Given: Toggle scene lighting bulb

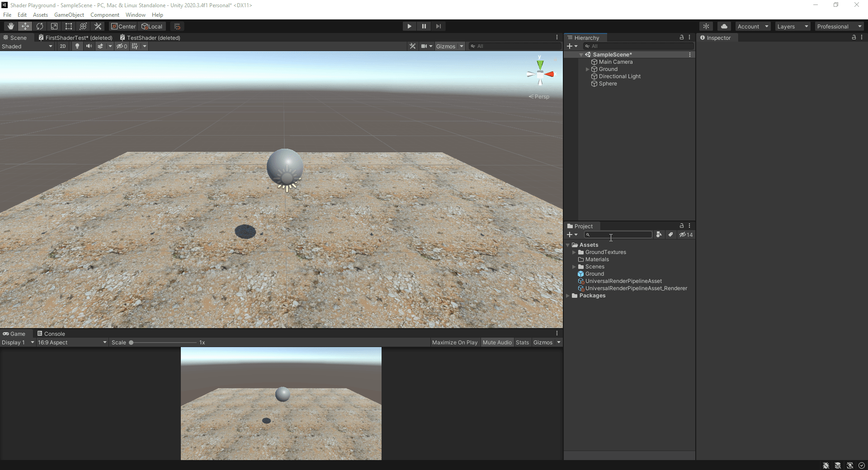Looking at the screenshot, I should (77, 46).
